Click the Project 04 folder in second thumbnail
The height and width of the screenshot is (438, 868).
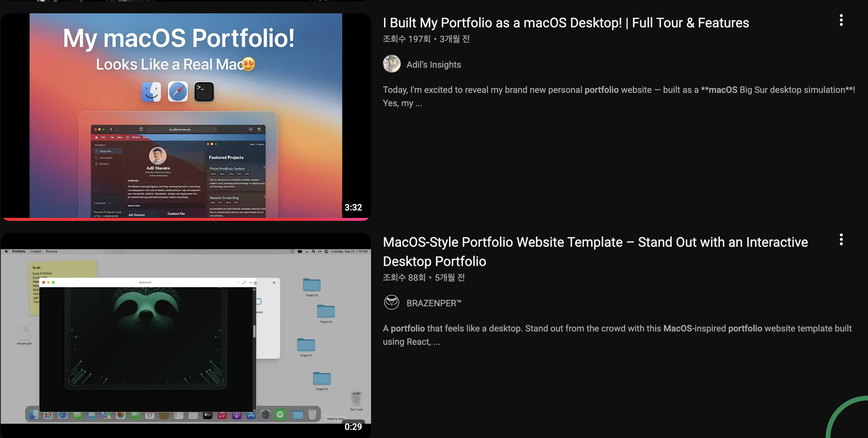coord(311,285)
